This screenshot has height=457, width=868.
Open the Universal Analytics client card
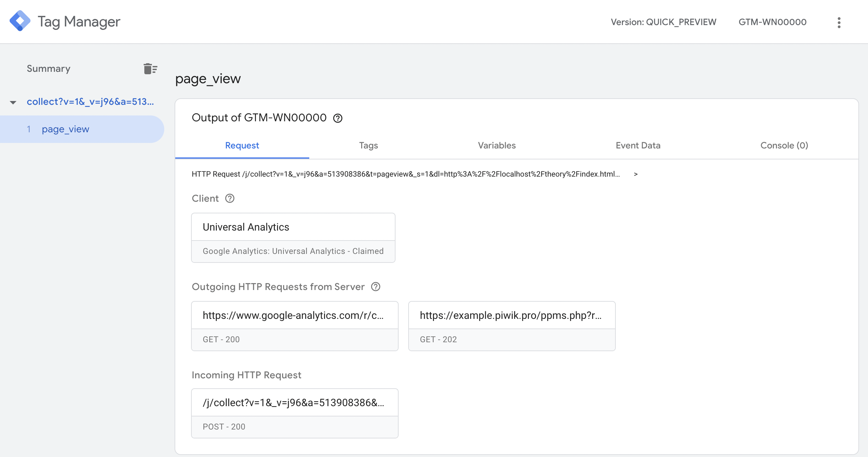pyautogui.click(x=293, y=238)
